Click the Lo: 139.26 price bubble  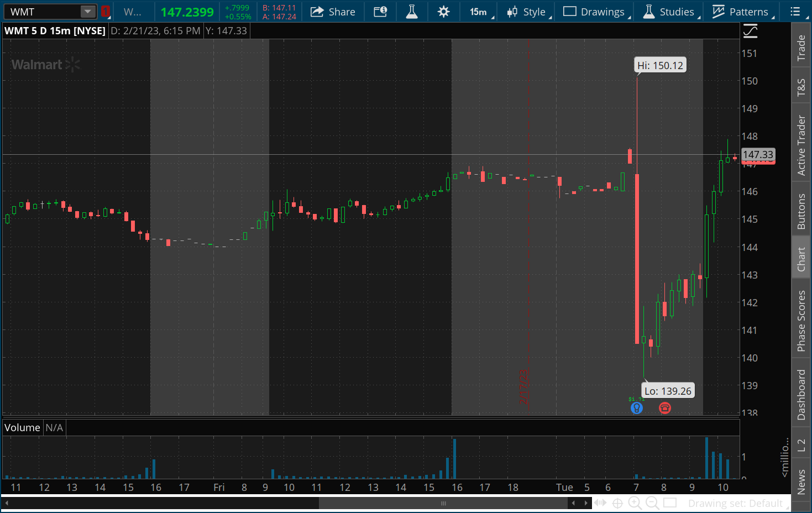pos(668,391)
